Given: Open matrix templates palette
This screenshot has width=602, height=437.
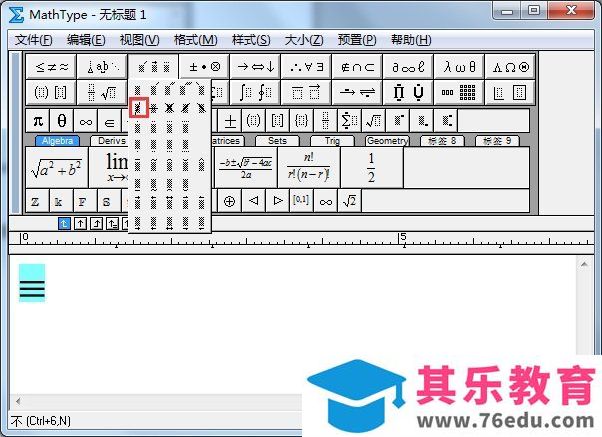Looking at the screenshot, I should (460, 92).
